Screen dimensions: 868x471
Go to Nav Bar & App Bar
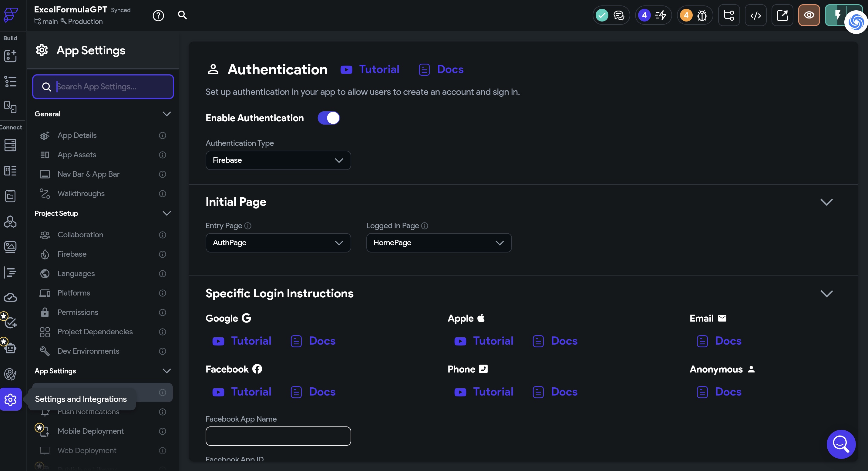pos(103,174)
